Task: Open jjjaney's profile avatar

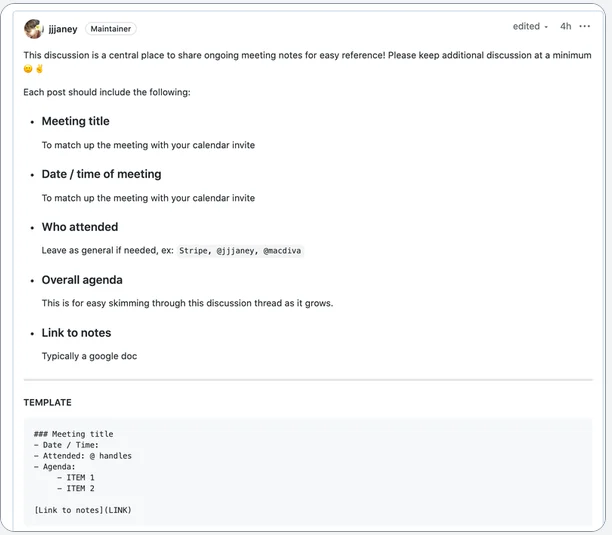Action: tap(33, 29)
